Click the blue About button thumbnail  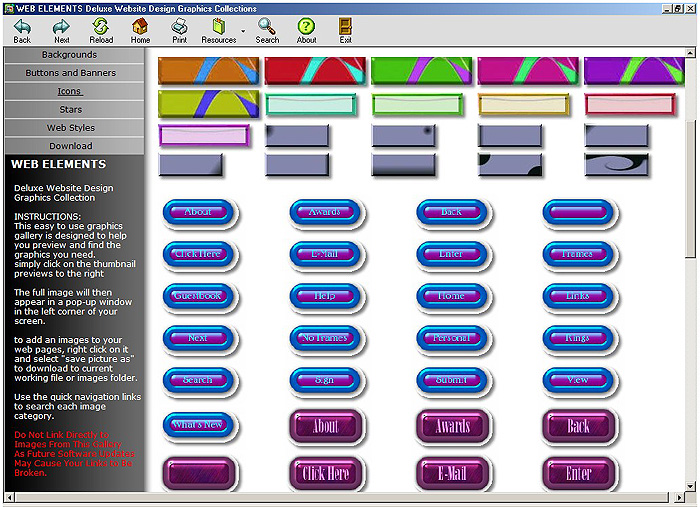pos(198,212)
